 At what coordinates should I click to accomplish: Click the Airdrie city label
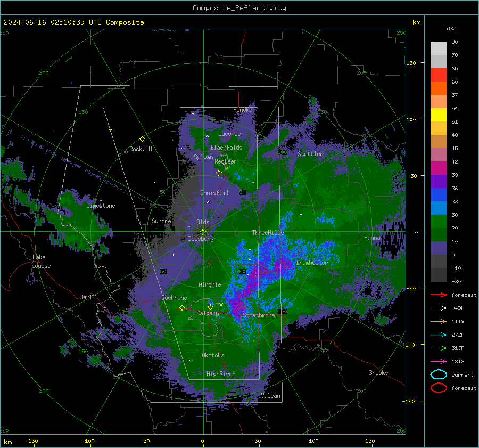pyautogui.click(x=210, y=284)
